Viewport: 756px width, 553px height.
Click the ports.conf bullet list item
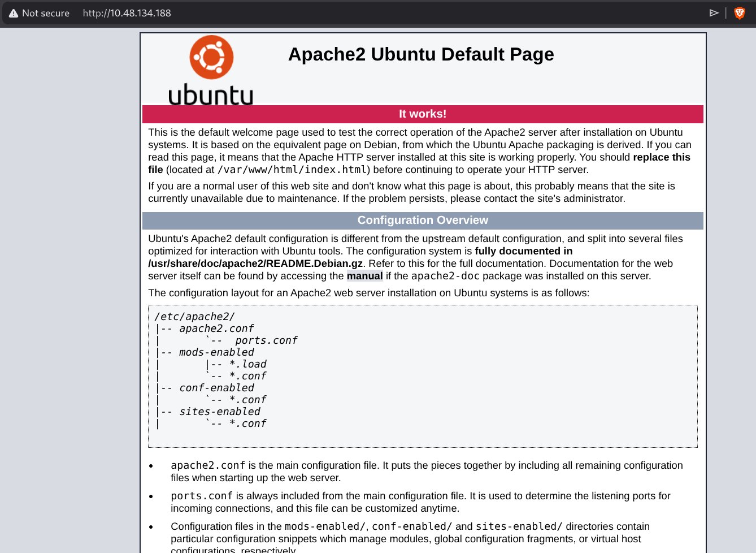click(201, 495)
